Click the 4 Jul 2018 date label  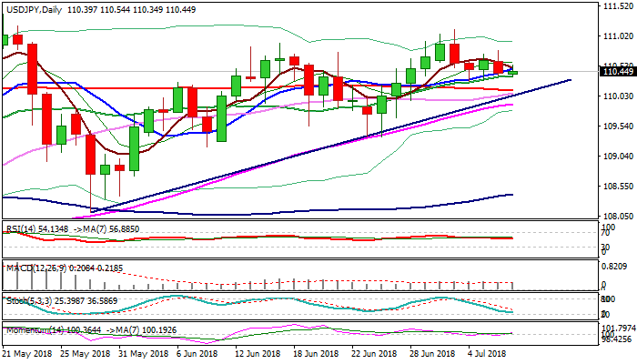(488, 351)
